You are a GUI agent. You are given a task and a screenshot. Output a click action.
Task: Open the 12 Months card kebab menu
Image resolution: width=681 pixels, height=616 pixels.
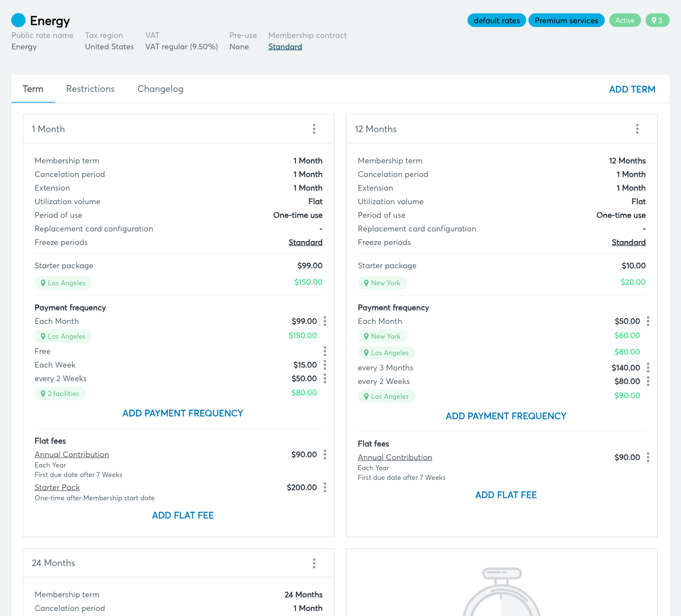pos(637,129)
